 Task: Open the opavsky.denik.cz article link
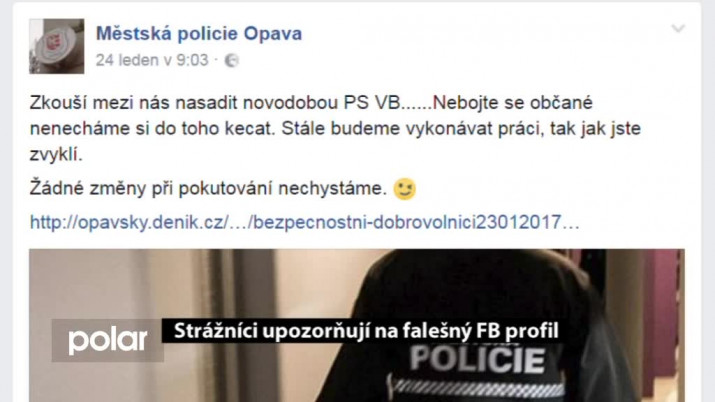pos(305,222)
